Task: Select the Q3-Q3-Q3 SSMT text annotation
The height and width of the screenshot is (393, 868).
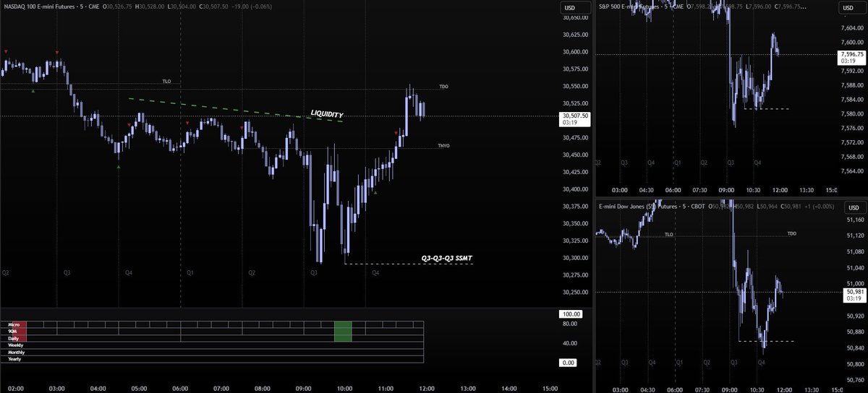Action: tap(447, 258)
